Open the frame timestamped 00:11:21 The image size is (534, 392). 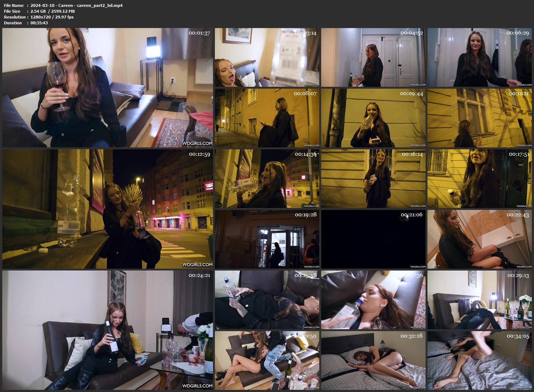[x=479, y=118]
